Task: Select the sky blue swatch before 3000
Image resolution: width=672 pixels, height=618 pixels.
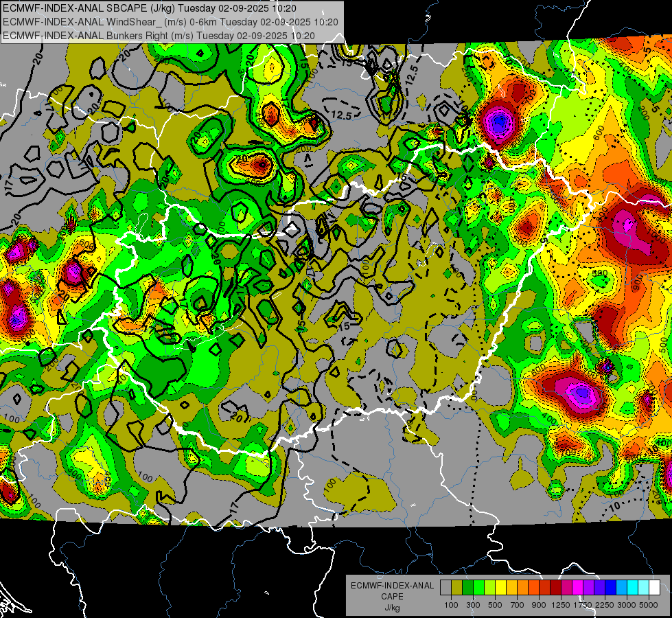Action: pos(621,588)
